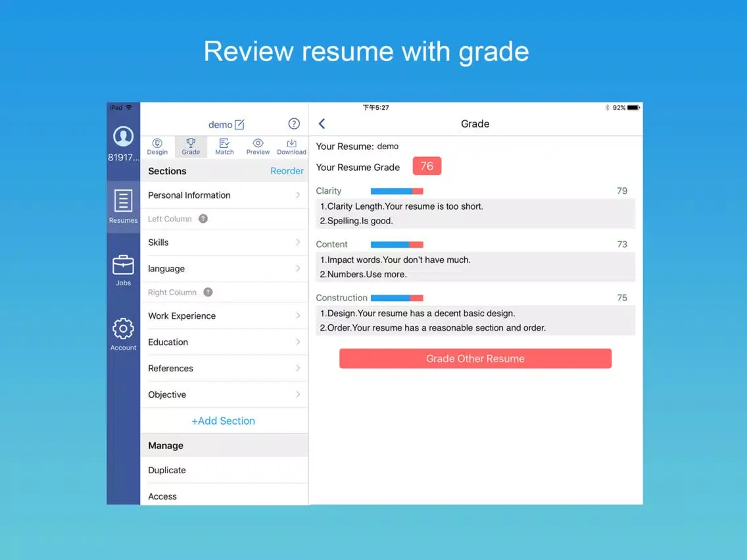Click the Content score 73

point(621,245)
